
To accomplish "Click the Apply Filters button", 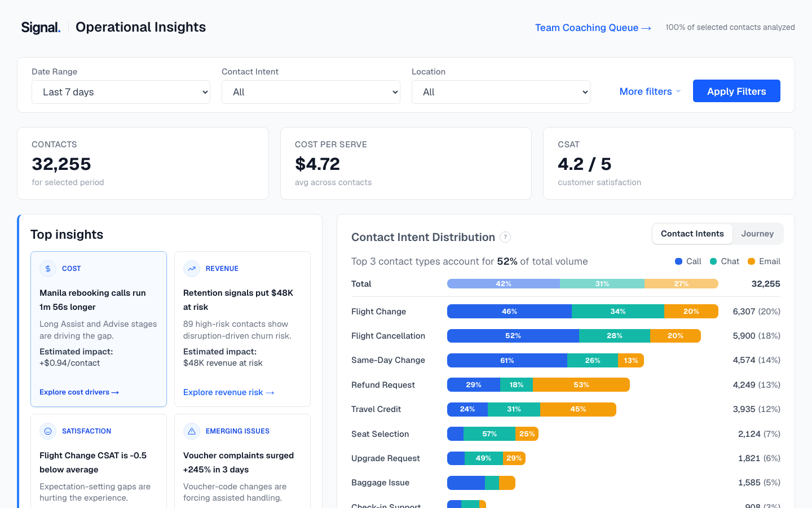I will (736, 91).
